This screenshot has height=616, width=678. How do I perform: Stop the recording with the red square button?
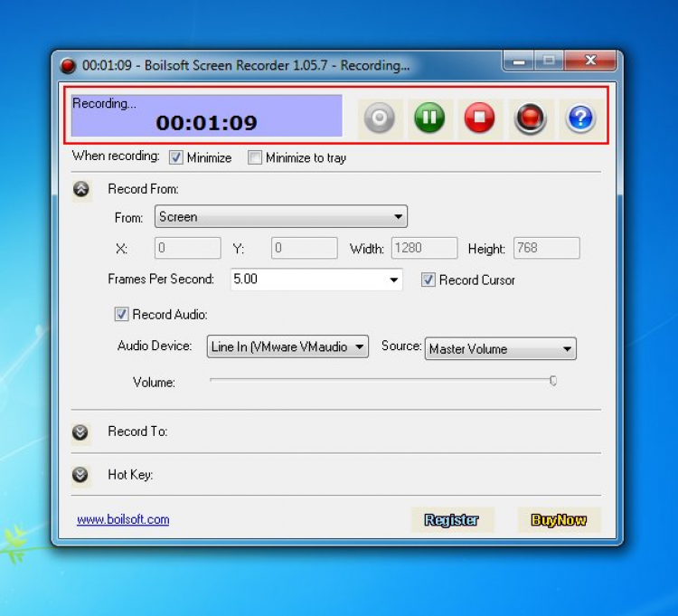pyautogui.click(x=479, y=118)
